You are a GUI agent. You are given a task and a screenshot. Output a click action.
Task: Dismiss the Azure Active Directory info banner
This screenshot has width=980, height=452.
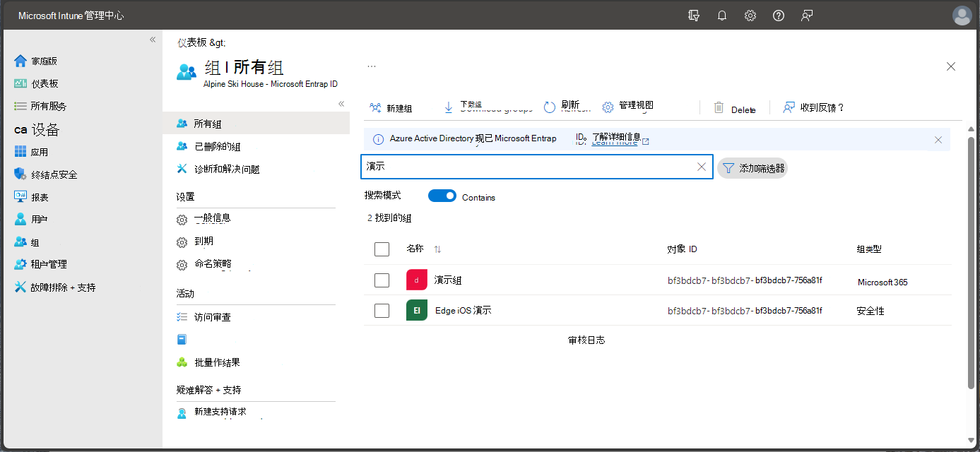(x=938, y=140)
